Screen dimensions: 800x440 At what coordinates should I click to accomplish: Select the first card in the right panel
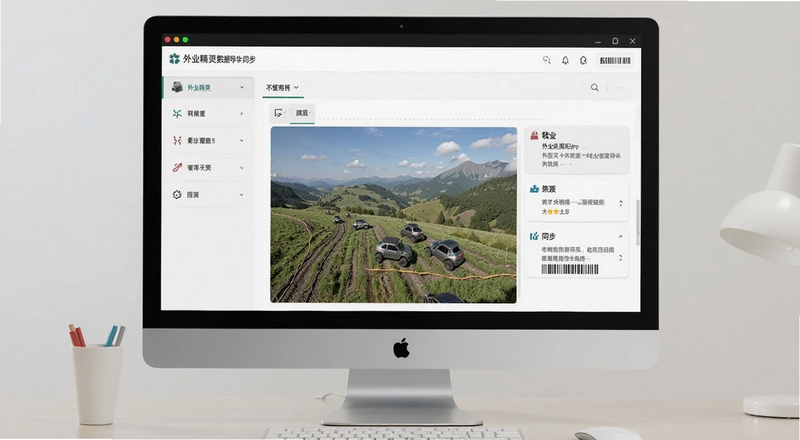pyautogui.click(x=577, y=150)
